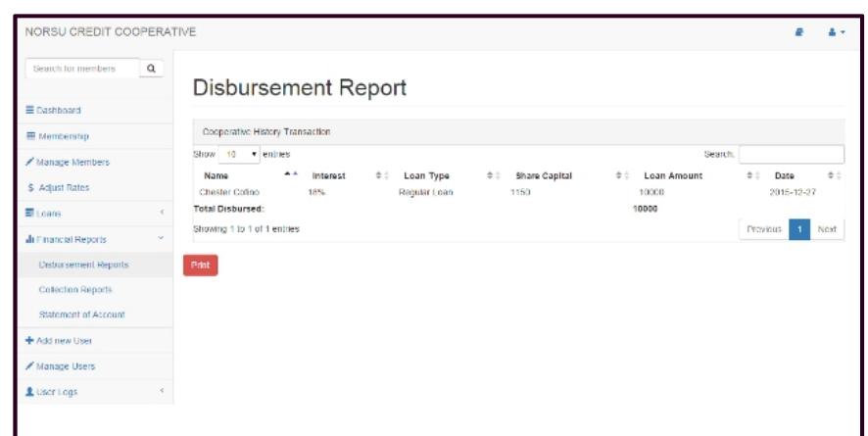Click the Manage Members pencil icon

tap(29, 162)
